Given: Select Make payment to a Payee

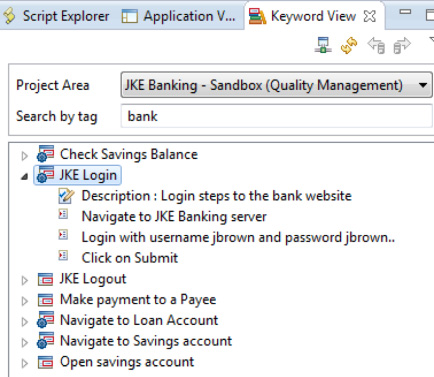Looking at the screenshot, I should (x=138, y=300).
